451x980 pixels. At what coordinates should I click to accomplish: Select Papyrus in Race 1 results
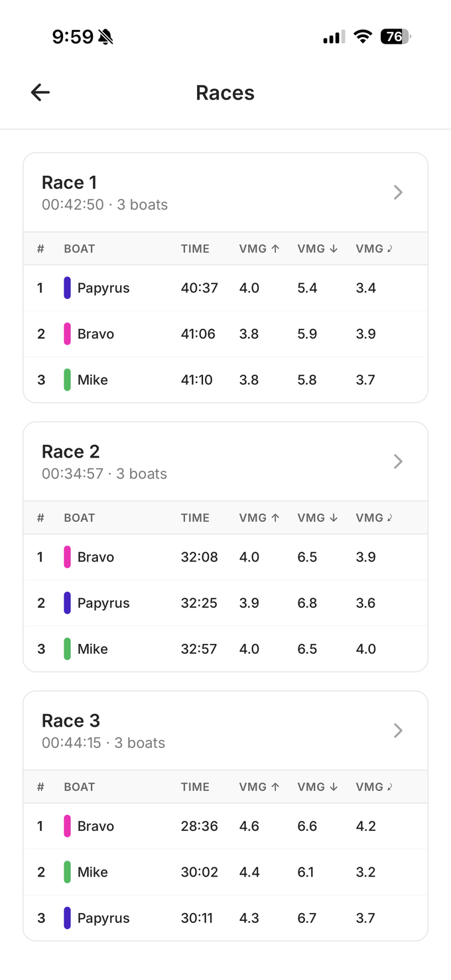(x=103, y=288)
